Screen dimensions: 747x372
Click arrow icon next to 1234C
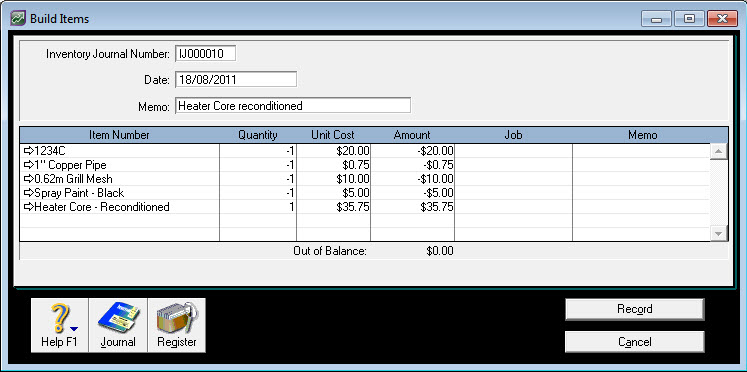[29, 151]
